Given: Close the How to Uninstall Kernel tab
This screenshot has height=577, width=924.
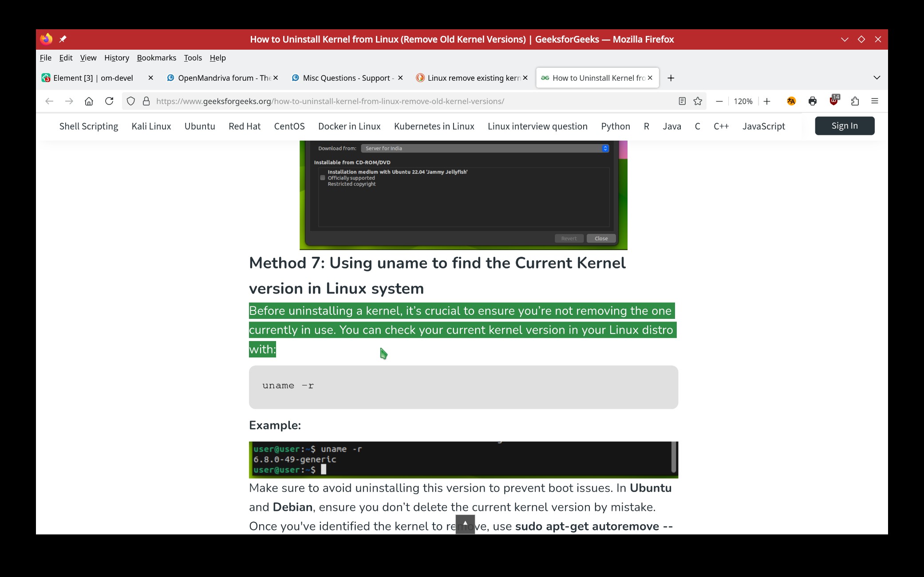Looking at the screenshot, I should (x=650, y=78).
